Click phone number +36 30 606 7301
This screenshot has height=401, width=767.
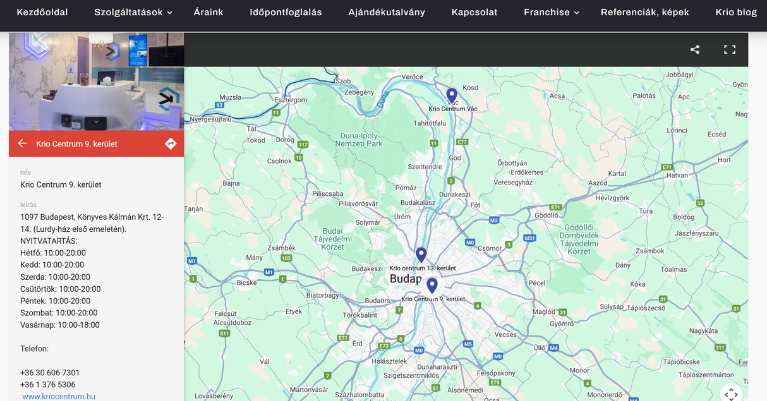49,373
